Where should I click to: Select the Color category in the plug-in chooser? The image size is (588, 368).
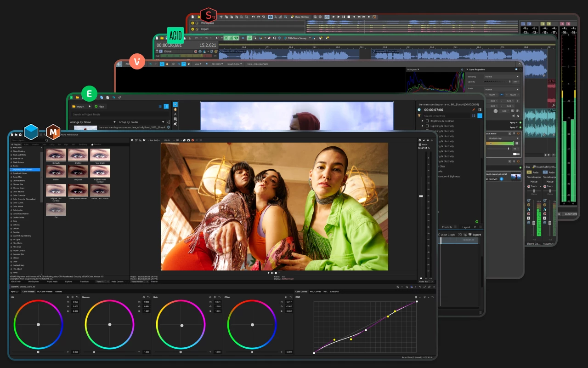tap(45, 144)
